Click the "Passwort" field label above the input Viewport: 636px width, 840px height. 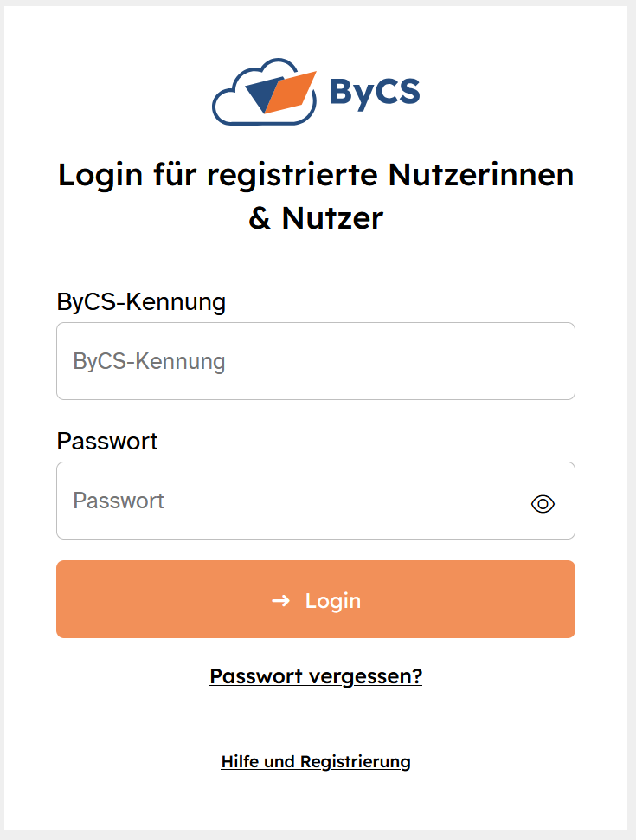click(x=107, y=442)
